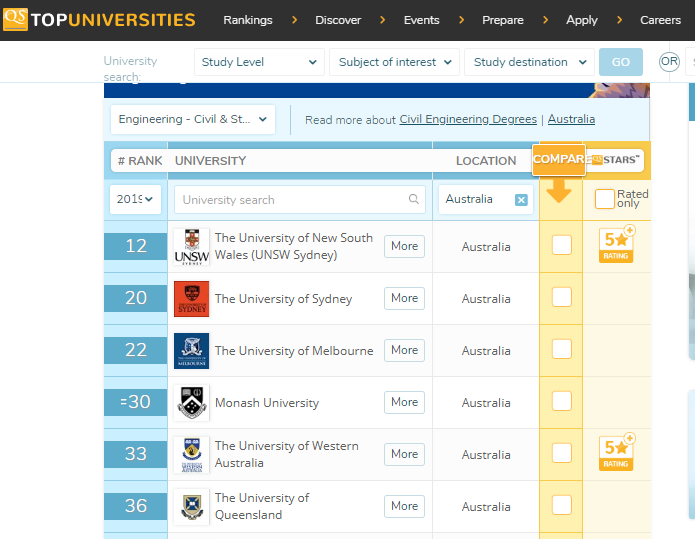Click the Monash University crest icon
The image size is (695, 539).
(x=191, y=402)
